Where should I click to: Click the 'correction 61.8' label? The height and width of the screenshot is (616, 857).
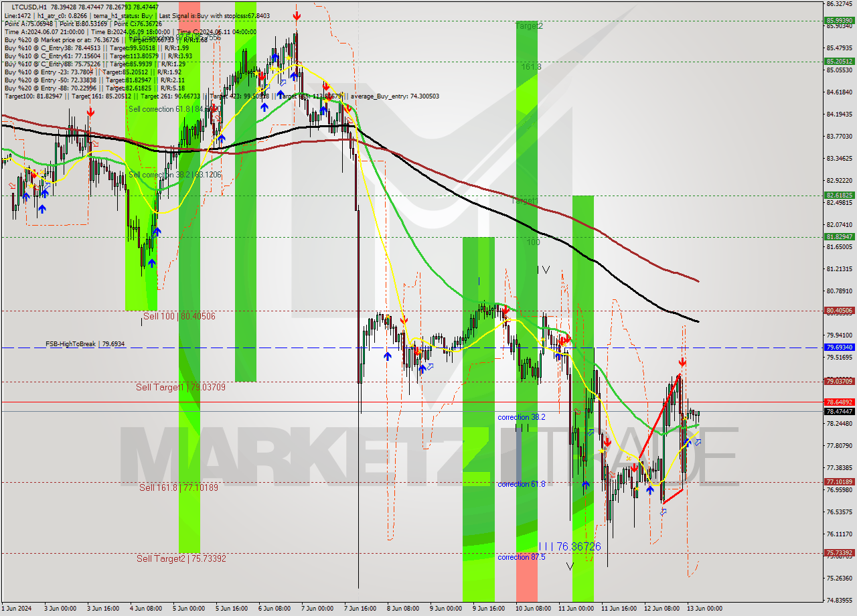[522, 483]
